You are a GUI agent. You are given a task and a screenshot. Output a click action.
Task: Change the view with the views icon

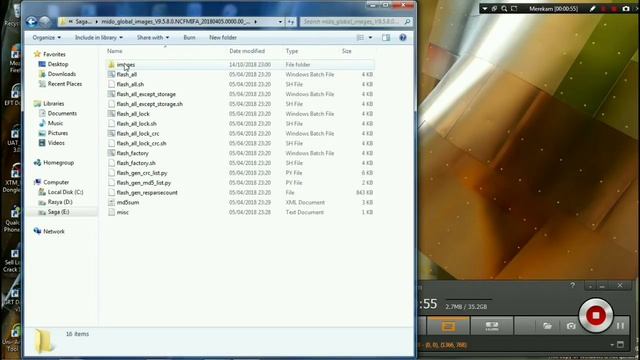click(x=360, y=38)
